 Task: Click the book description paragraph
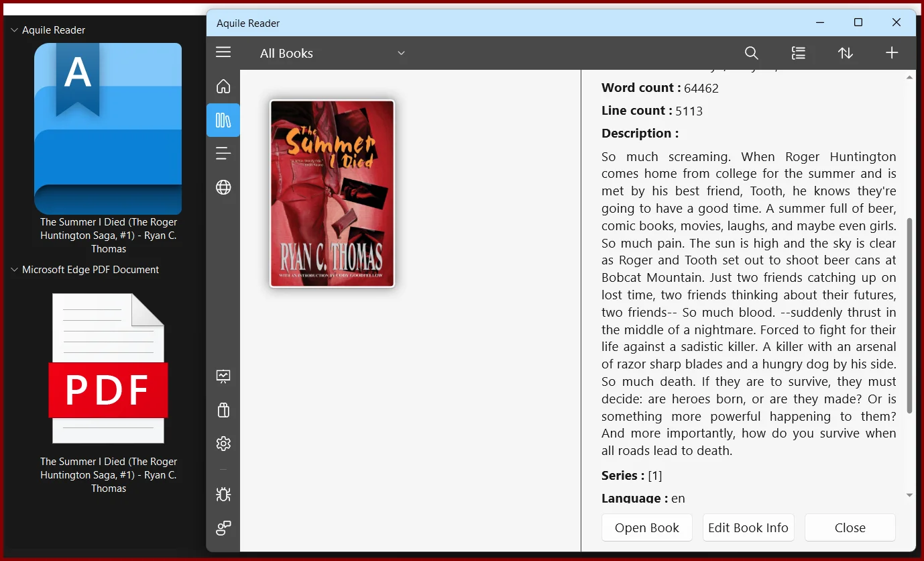(749, 303)
